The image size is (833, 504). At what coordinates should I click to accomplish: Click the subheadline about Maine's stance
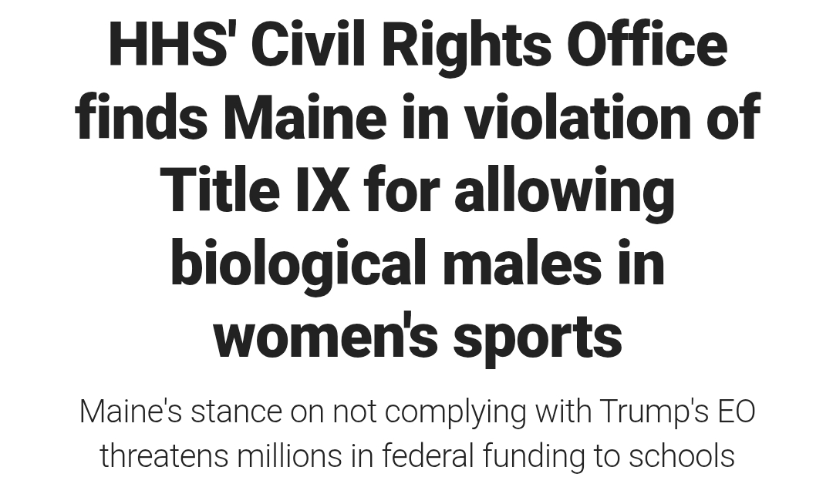tap(417, 433)
